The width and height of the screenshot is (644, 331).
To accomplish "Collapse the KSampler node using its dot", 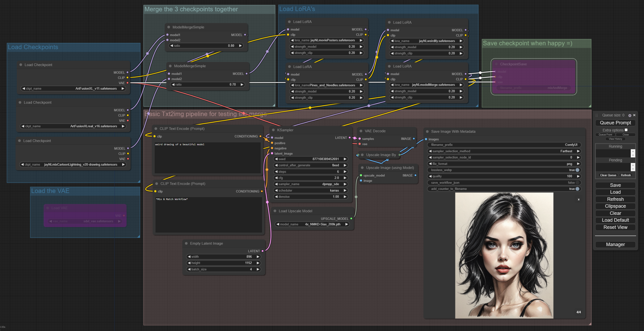I will point(273,130).
